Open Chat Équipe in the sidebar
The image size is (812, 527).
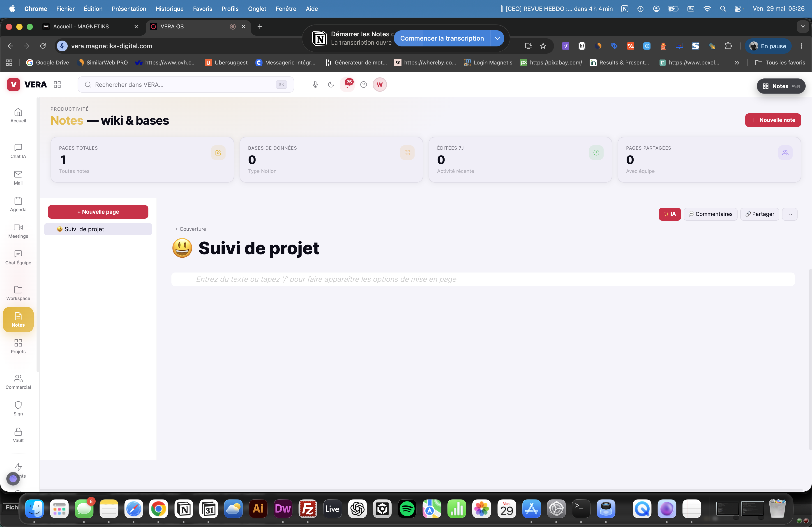18,257
